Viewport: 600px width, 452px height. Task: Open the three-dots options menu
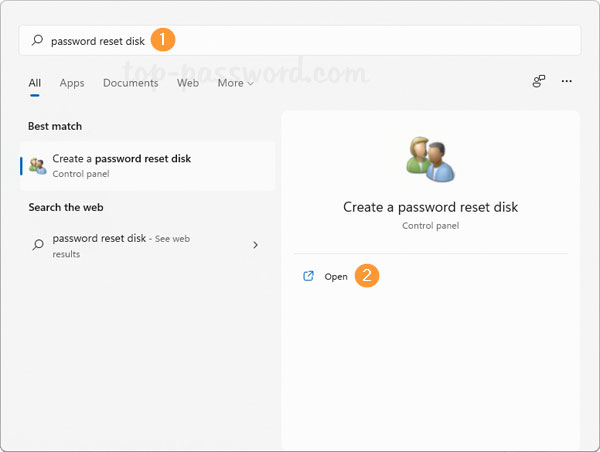tap(567, 82)
